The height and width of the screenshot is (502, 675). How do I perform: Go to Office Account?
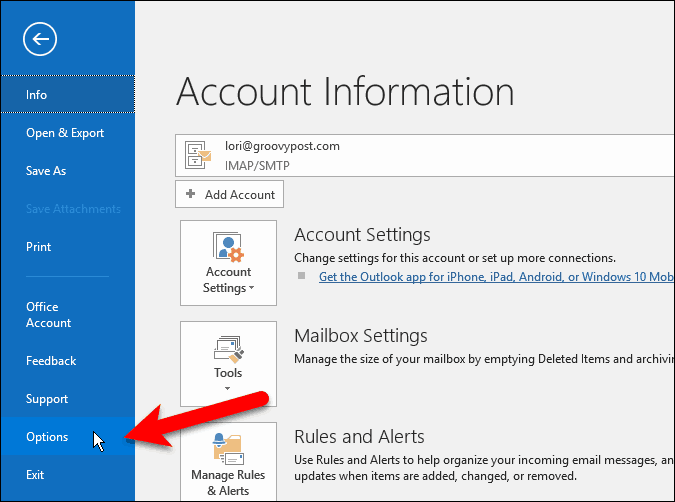pos(68,315)
